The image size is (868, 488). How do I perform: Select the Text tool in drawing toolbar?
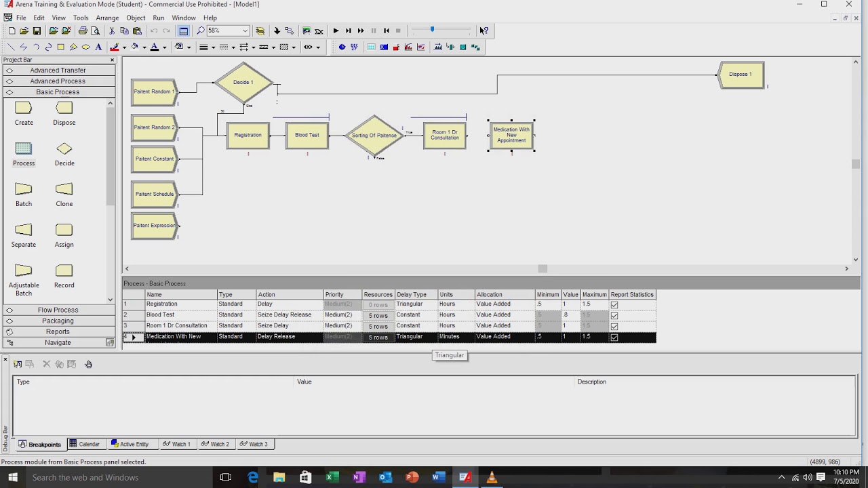coord(98,47)
